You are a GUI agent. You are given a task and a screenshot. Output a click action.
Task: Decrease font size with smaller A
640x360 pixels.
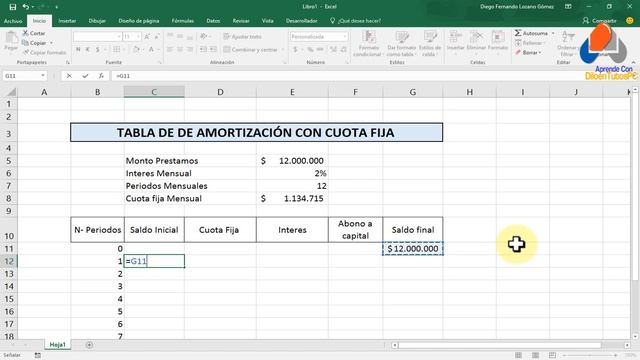pyautogui.click(x=157, y=37)
